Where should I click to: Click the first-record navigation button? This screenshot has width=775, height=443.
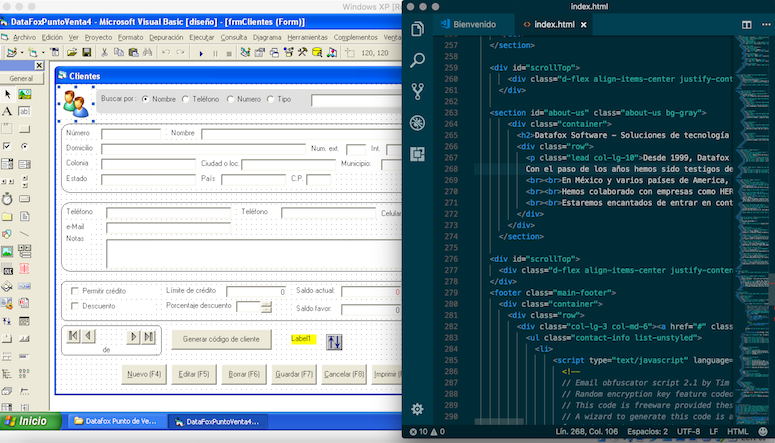[73, 336]
